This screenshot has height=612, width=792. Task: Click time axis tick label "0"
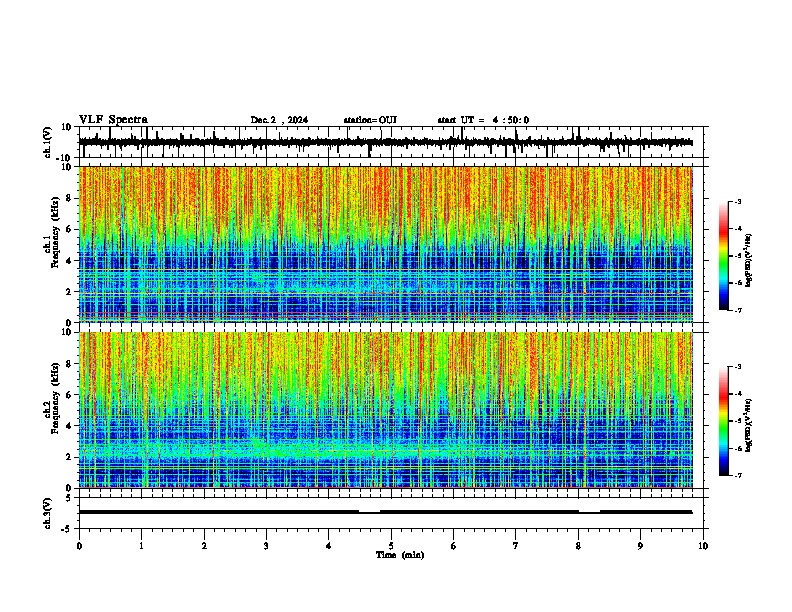click(x=79, y=546)
